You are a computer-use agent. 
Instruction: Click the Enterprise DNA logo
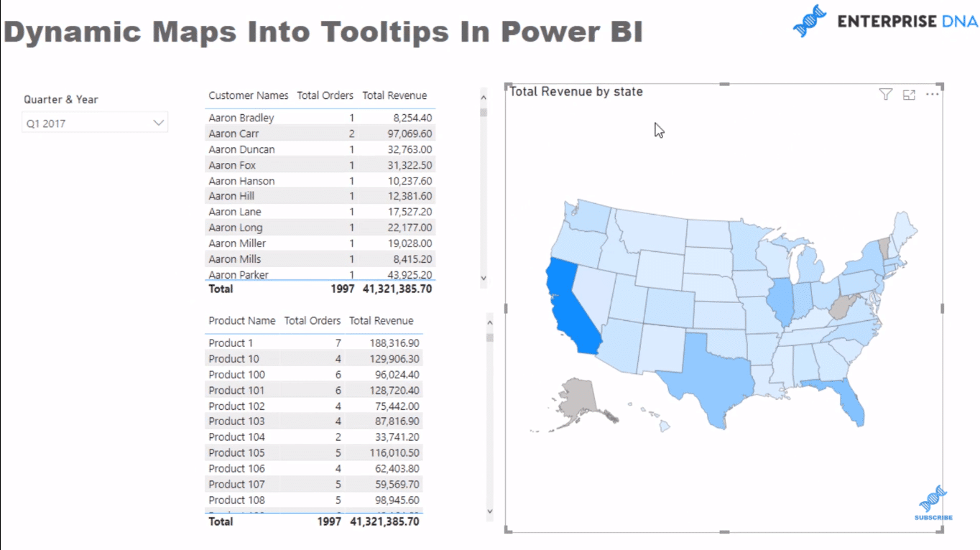click(885, 22)
